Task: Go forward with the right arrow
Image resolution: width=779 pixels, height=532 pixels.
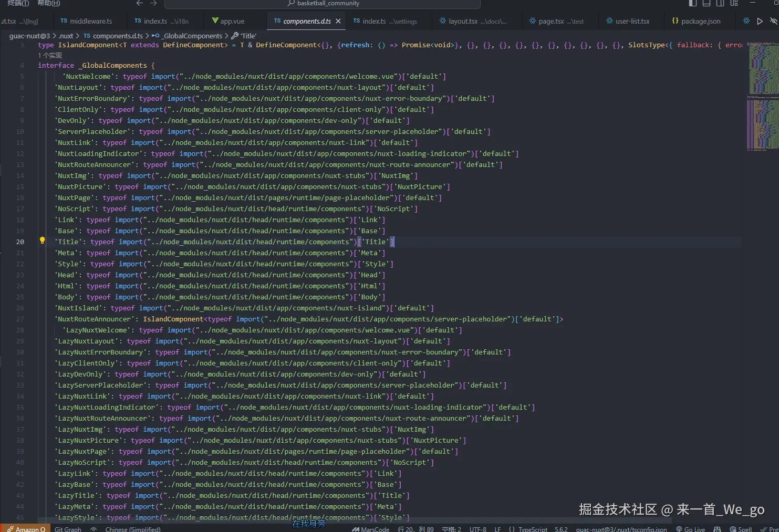Action: (153, 3)
